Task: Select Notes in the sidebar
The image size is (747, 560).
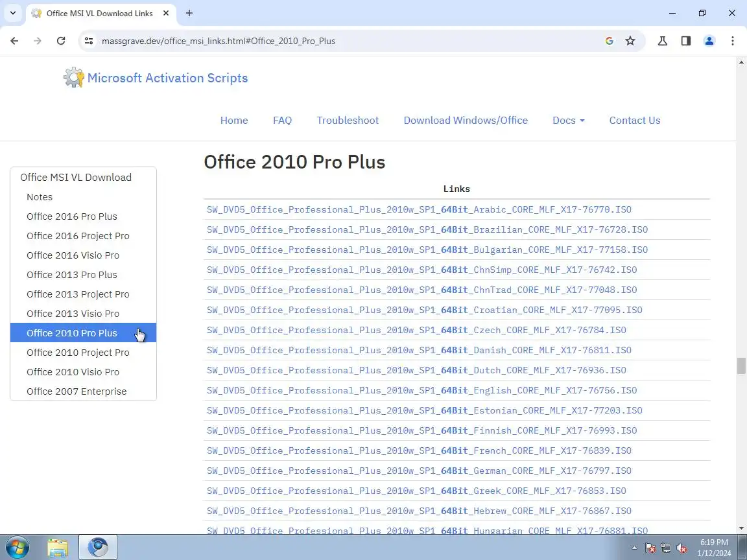Action: coord(40,196)
